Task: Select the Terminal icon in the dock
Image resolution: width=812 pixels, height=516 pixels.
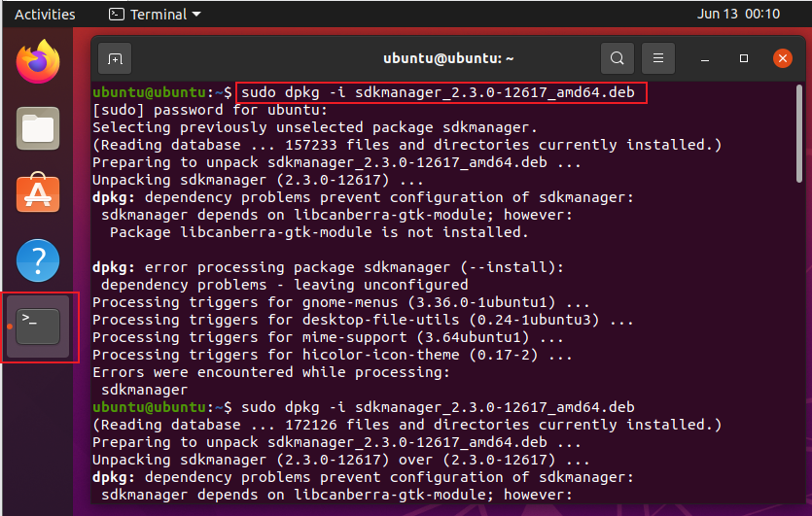Action: [38, 327]
